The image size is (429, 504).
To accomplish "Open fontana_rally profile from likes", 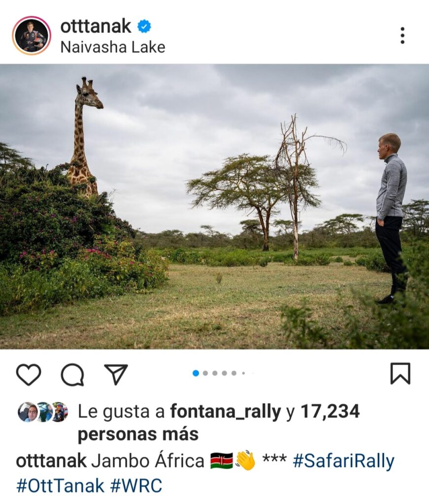I will tap(226, 411).
